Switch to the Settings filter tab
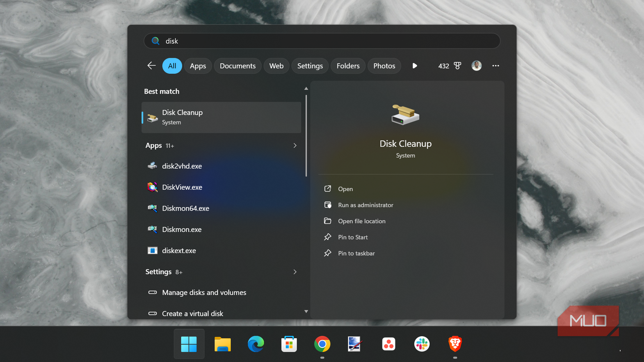Viewport: 644px width, 362px height. click(310, 66)
